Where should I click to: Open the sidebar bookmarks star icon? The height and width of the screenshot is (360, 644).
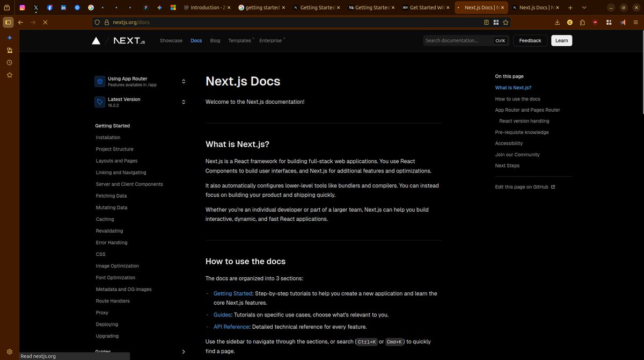9,75
